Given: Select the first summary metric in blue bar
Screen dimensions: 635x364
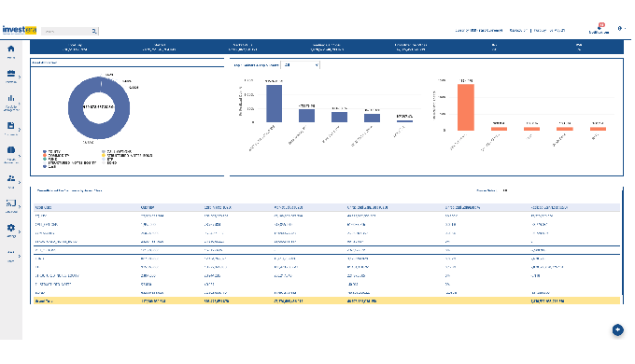Looking at the screenshot, I should tap(75, 47).
